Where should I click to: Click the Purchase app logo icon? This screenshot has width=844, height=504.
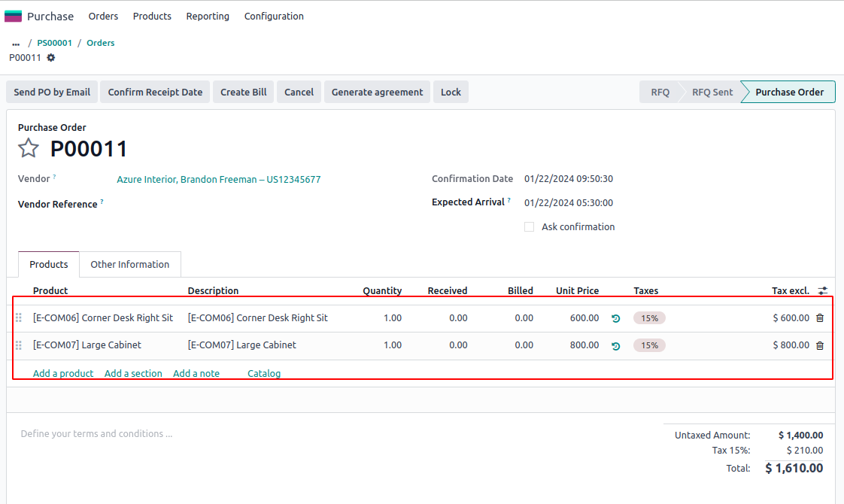pos(14,16)
